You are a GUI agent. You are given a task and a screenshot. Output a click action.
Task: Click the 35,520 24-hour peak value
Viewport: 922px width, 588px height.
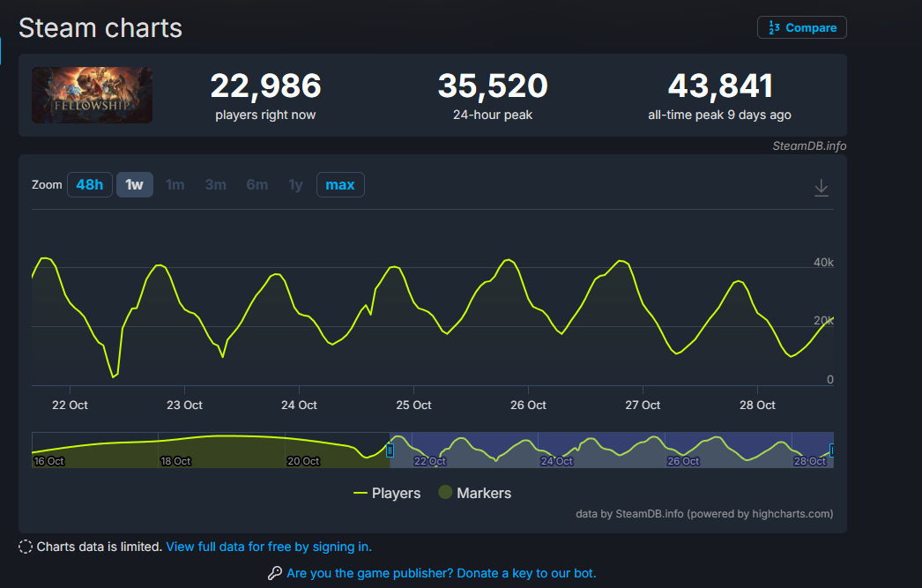493,86
